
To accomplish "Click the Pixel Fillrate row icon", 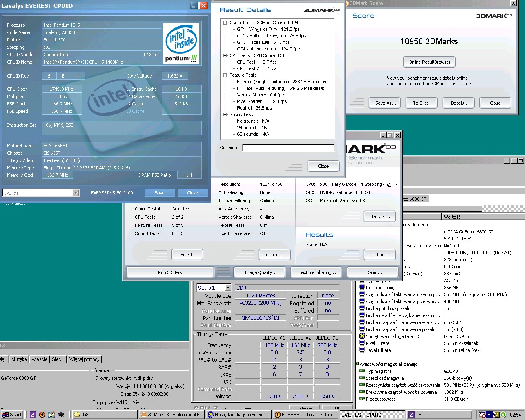I will [362, 343].
